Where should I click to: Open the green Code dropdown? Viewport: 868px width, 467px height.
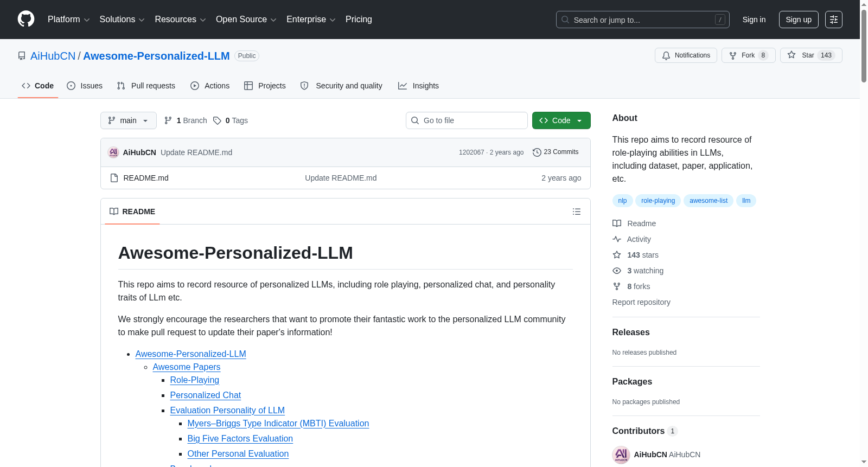(x=561, y=120)
